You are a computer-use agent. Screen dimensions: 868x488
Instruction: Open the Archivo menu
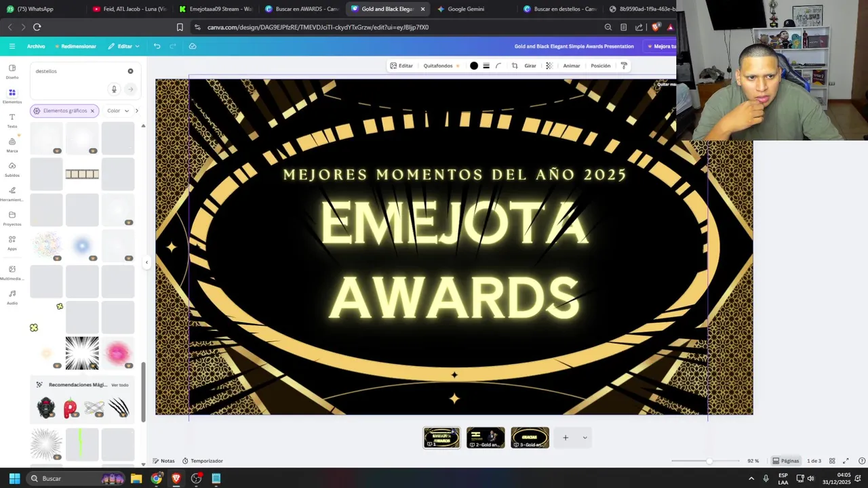36,46
